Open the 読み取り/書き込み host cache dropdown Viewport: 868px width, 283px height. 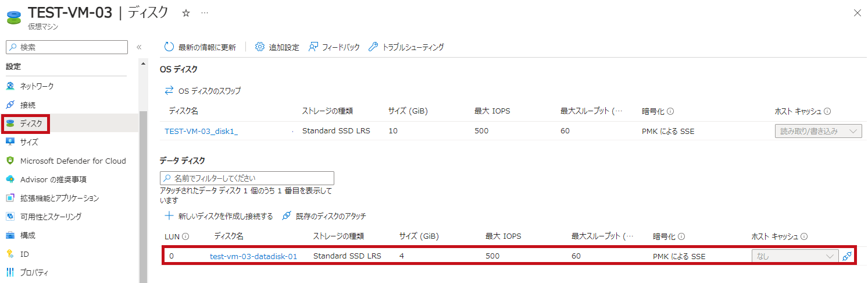(819, 131)
